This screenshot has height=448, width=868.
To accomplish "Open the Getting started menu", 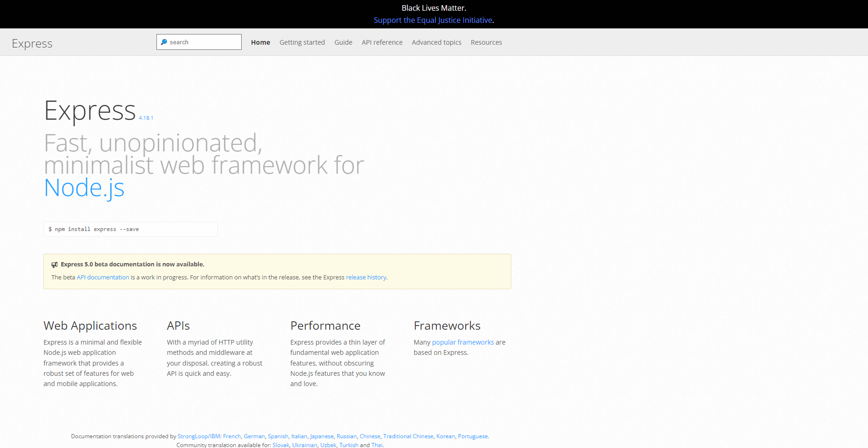I will 302,42.
